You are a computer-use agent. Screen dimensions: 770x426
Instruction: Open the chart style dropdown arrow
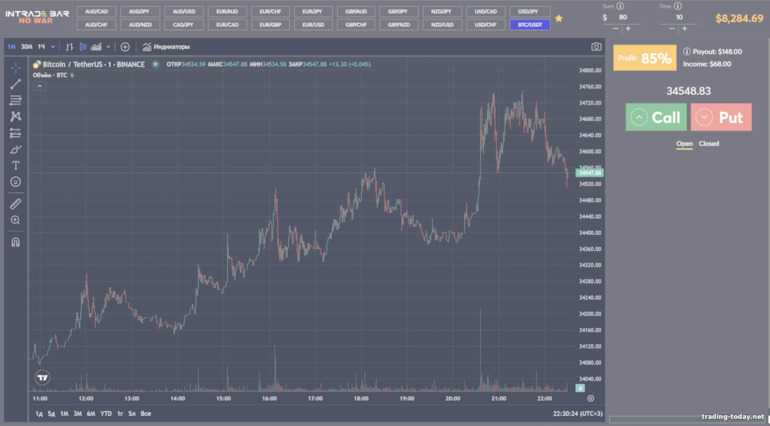(x=108, y=47)
